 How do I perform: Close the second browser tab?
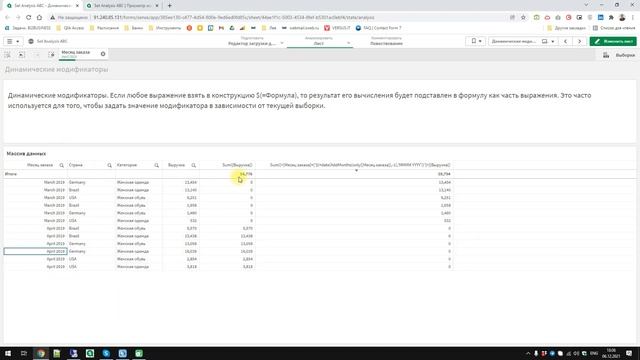tap(157, 6)
